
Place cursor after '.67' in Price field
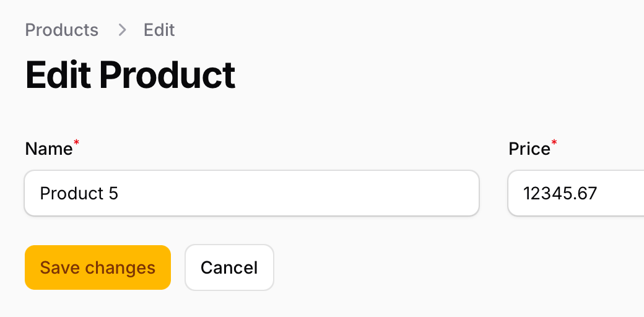tap(598, 193)
